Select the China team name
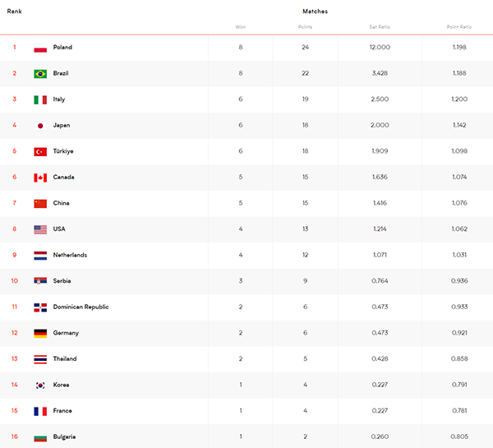The width and height of the screenshot is (493, 448). tap(61, 203)
